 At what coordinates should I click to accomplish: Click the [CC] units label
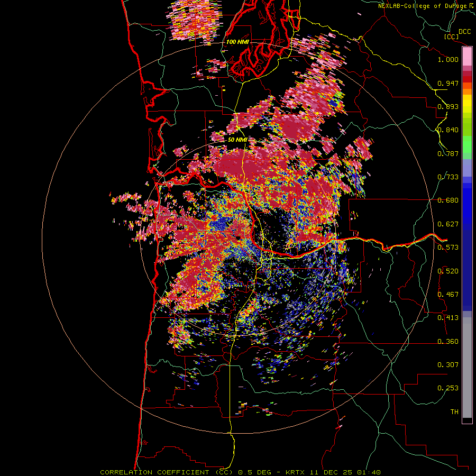(x=452, y=36)
